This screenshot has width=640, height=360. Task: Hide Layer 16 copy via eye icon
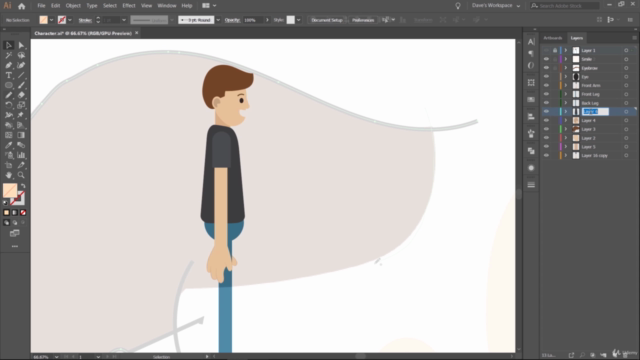point(546,156)
